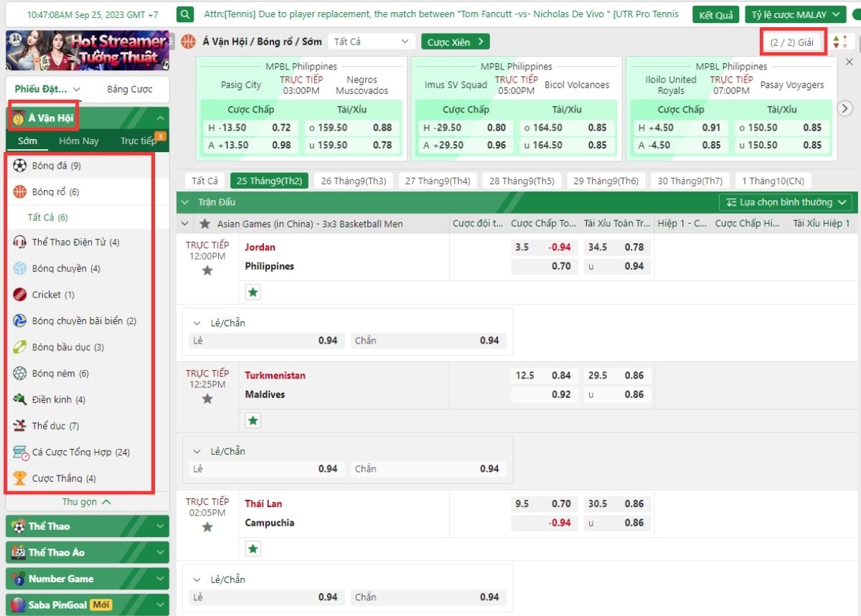The height and width of the screenshot is (616, 861).
Task: Toggle favorite star for Turkmenistan match
Action: (x=207, y=399)
